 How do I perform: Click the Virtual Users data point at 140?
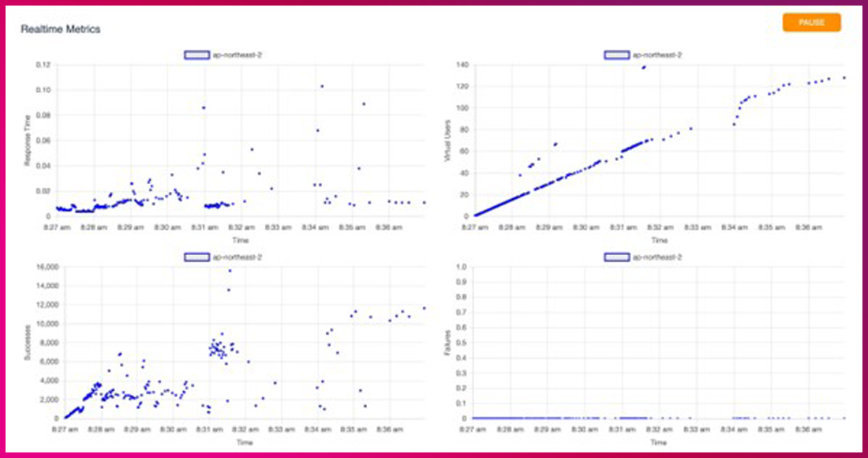tap(644, 67)
